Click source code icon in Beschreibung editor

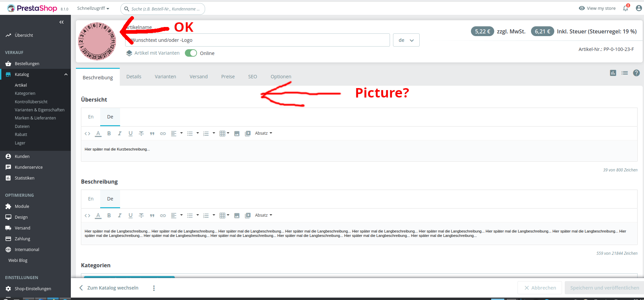[x=87, y=216]
